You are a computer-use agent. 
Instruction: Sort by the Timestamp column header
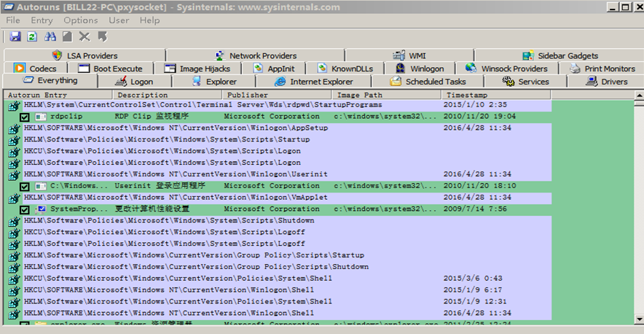point(496,95)
